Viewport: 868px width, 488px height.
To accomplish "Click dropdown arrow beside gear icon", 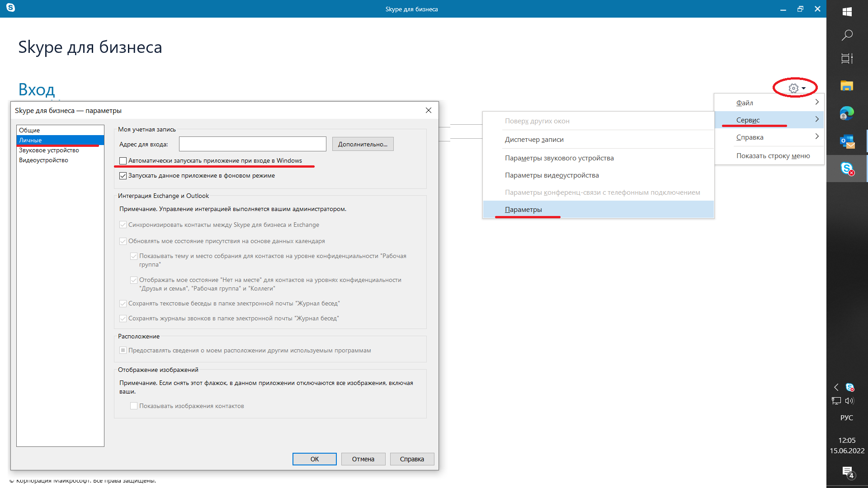I will [804, 89].
